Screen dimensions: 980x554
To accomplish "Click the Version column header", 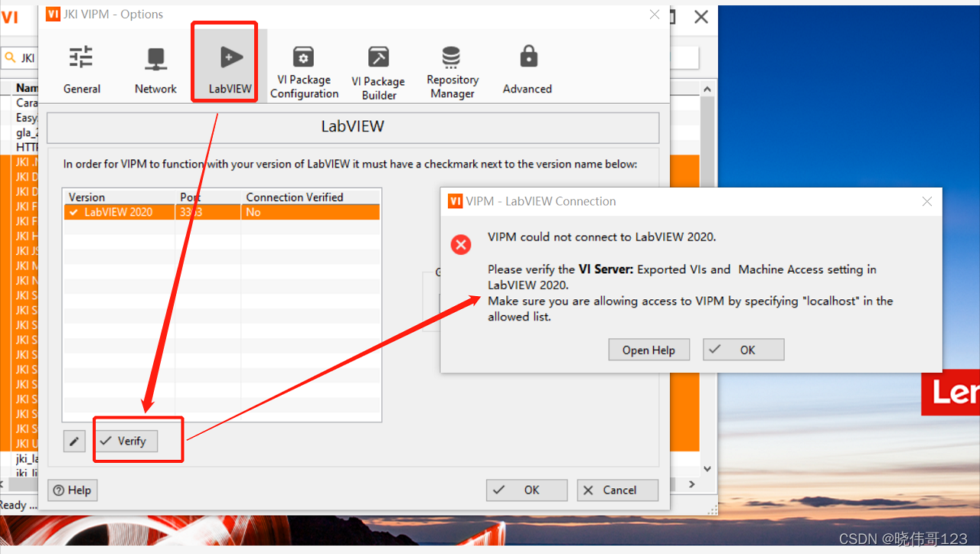I will (119, 197).
